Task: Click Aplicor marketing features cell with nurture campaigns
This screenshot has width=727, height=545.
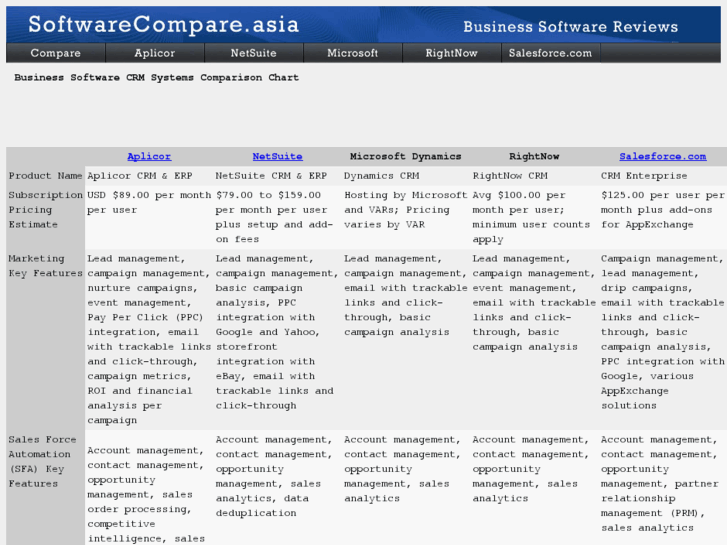Action: click(149, 340)
